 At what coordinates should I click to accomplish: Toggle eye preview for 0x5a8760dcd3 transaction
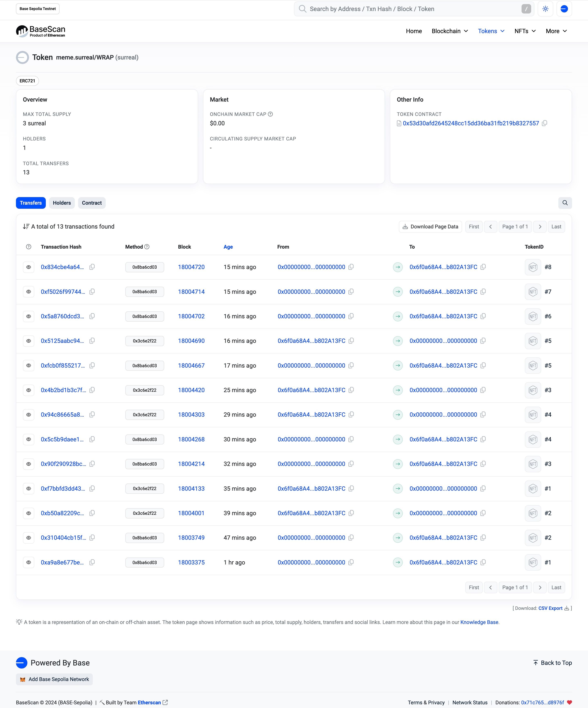point(29,316)
